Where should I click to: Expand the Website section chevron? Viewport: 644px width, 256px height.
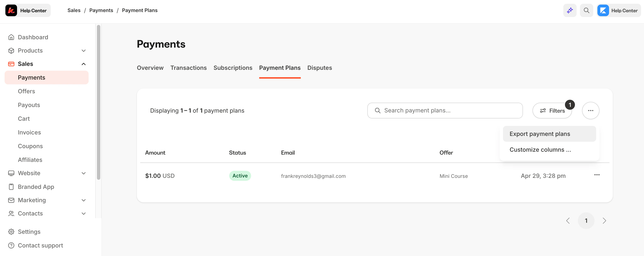click(x=84, y=173)
